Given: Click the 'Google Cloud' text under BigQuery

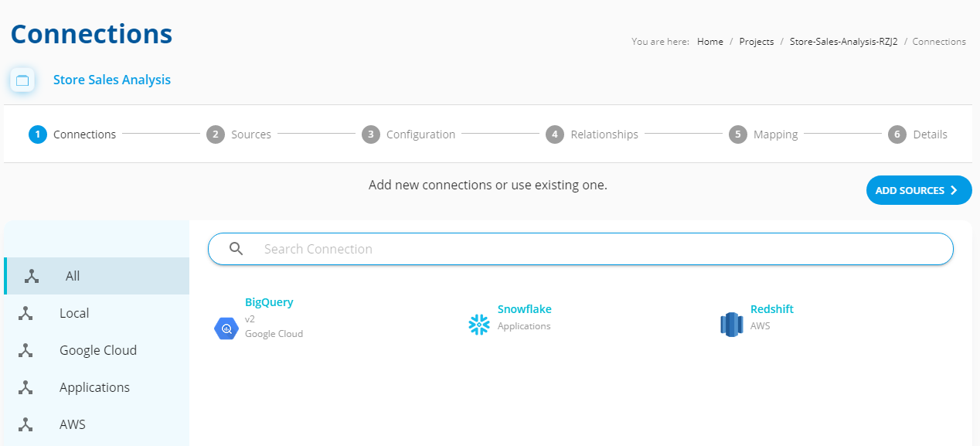Looking at the screenshot, I should coord(274,334).
